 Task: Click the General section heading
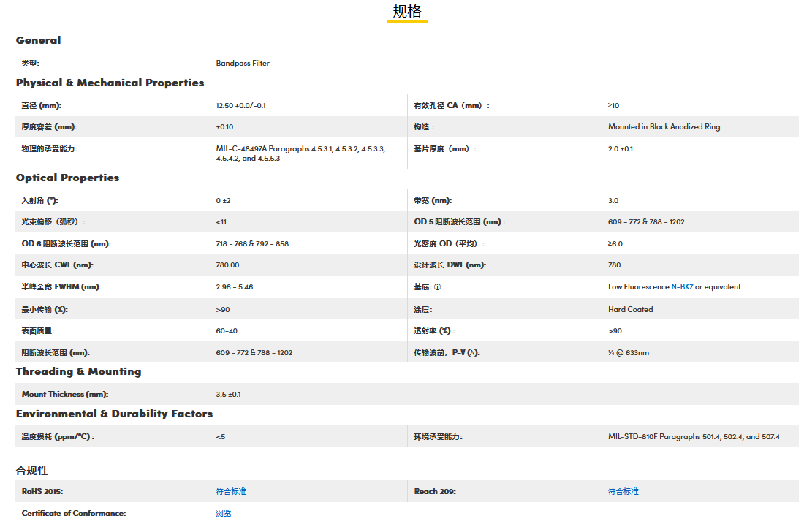39,40
